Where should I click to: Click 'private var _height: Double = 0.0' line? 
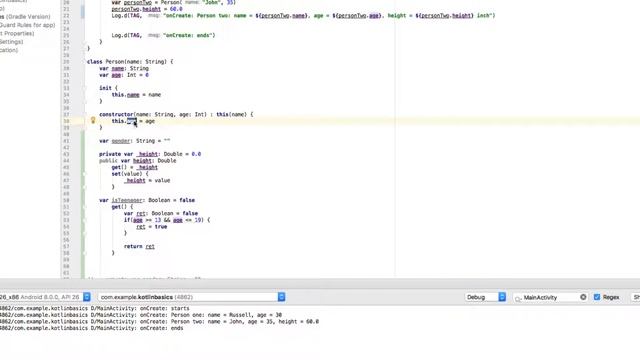coord(150,154)
